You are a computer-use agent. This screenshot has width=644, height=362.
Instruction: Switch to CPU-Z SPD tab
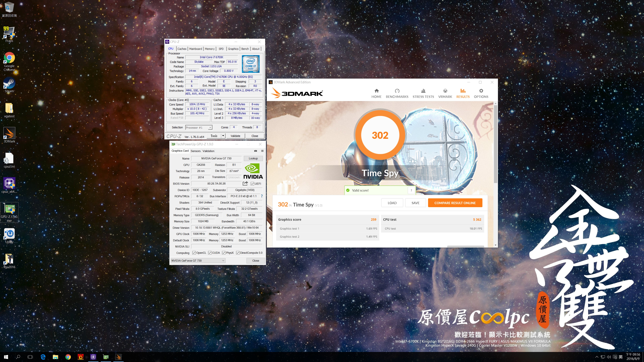coord(221,49)
